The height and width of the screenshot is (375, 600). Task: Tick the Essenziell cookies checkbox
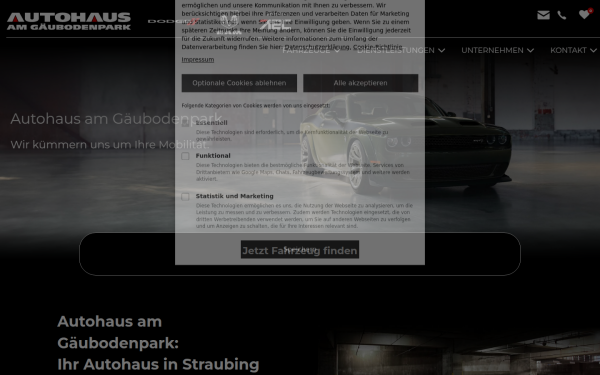coord(185,122)
